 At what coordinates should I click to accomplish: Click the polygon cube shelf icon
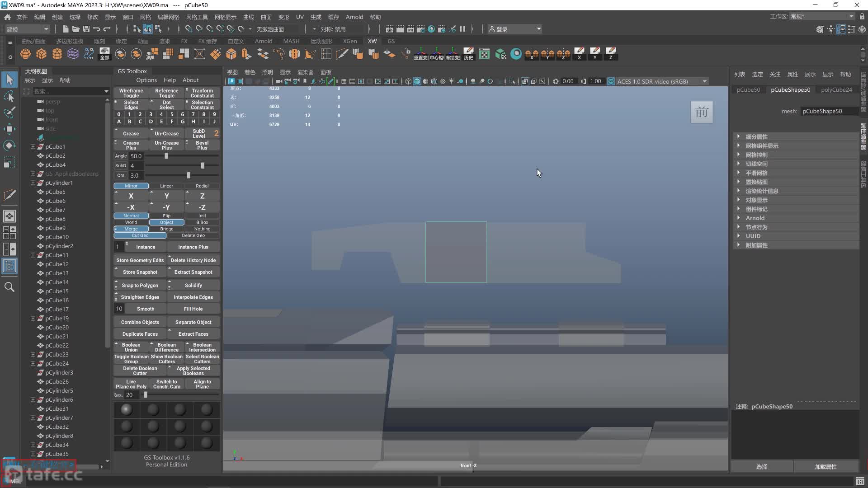coord(42,54)
